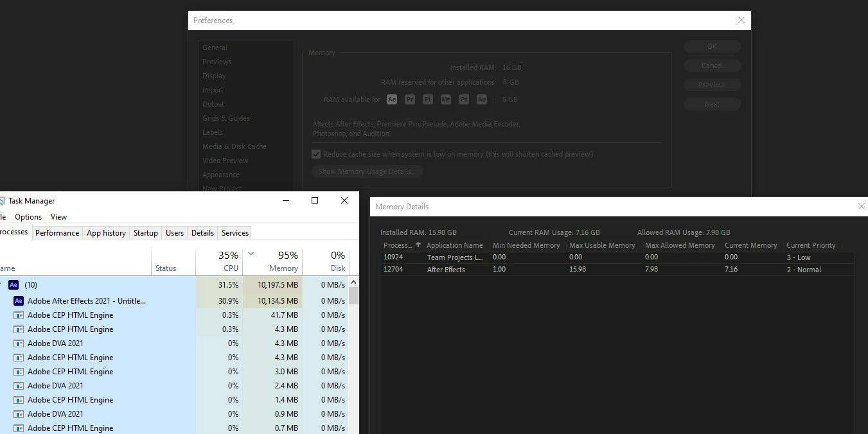
Task: Maximize the Task Manager window
Action: (315, 200)
